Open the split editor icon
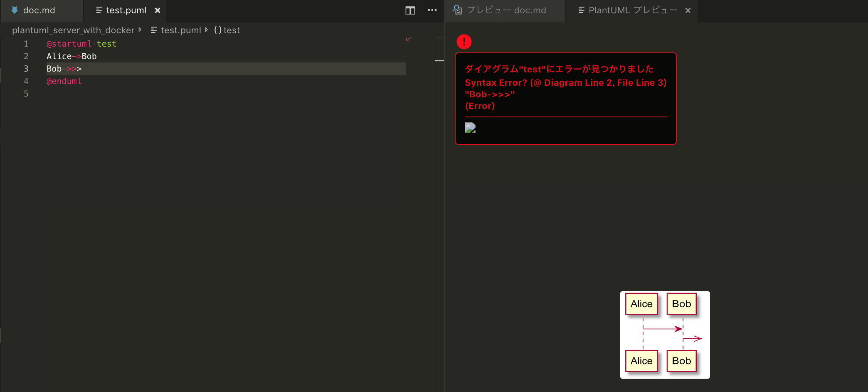Viewport: 868px width, 392px height. coord(409,10)
